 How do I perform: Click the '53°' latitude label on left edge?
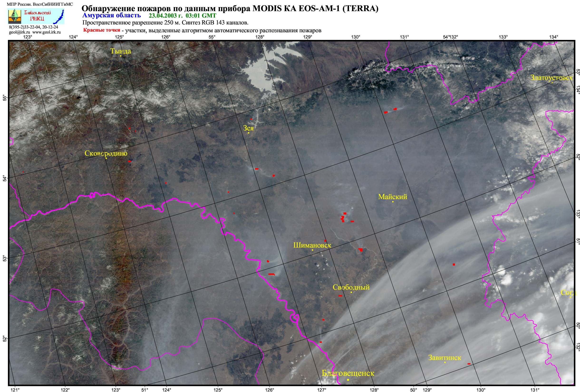point(5,258)
